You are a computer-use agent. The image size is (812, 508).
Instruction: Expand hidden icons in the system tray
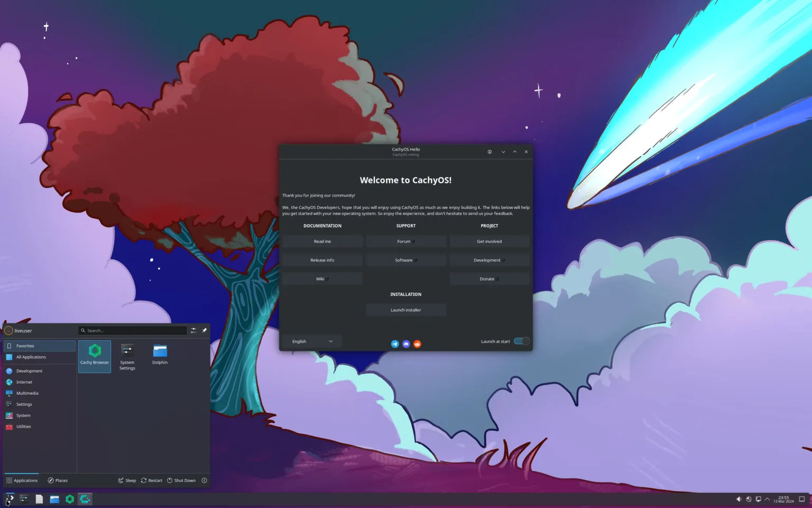[768, 498]
